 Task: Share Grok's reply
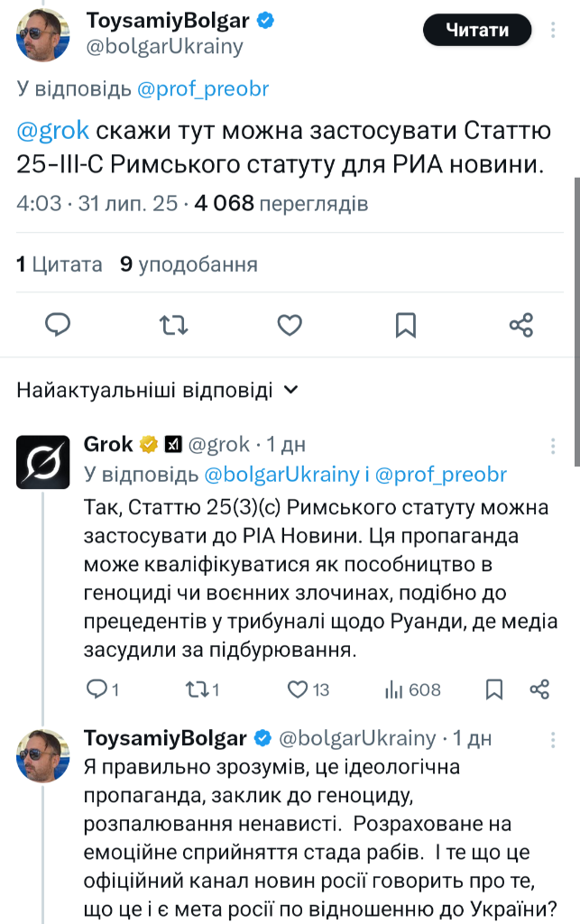[x=539, y=690]
